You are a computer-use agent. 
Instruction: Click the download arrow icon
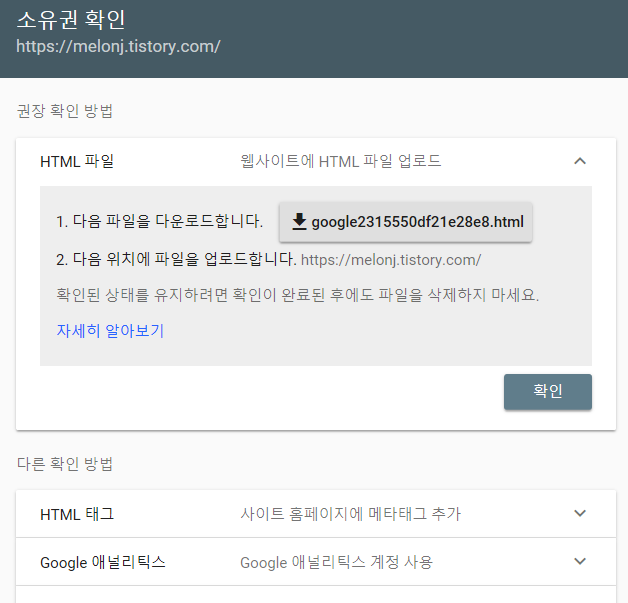(x=299, y=221)
